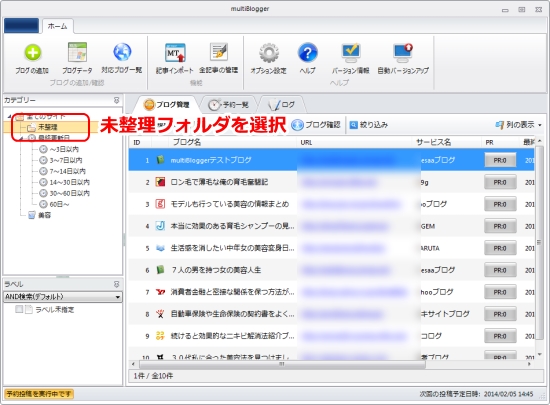The width and height of the screenshot is (550, 405).
Task: Click the ヘルプ question mark icon
Action: tap(308, 53)
